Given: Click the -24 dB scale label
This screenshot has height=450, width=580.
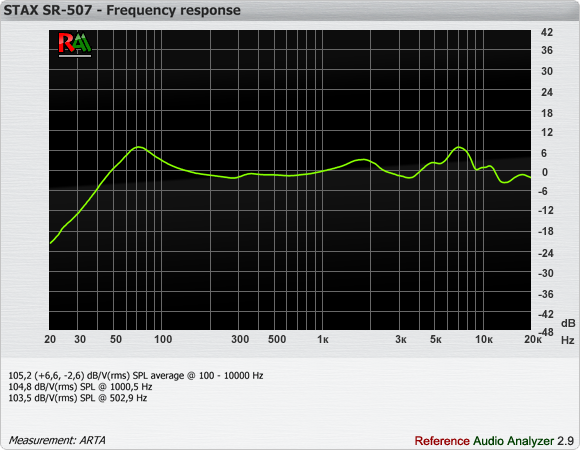Looking at the screenshot, I should [546, 253].
